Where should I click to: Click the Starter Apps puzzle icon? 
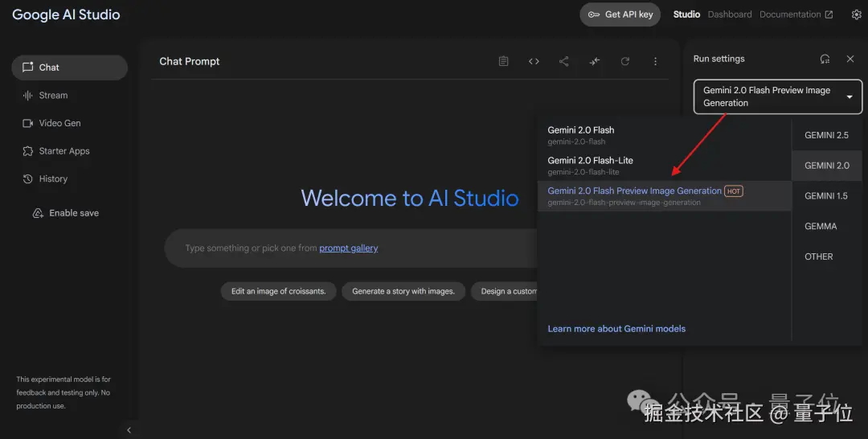point(27,151)
